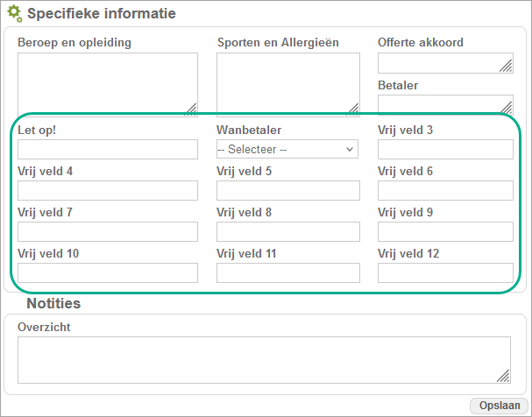Grab the Overzicht text area resize handle
This screenshot has height=417, width=532.
(x=505, y=378)
